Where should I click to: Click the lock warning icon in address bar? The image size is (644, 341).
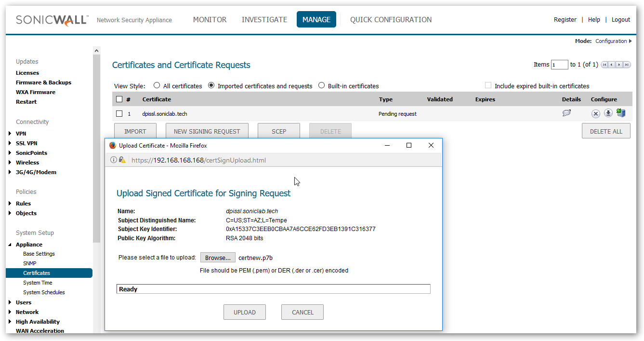tap(122, 160)
